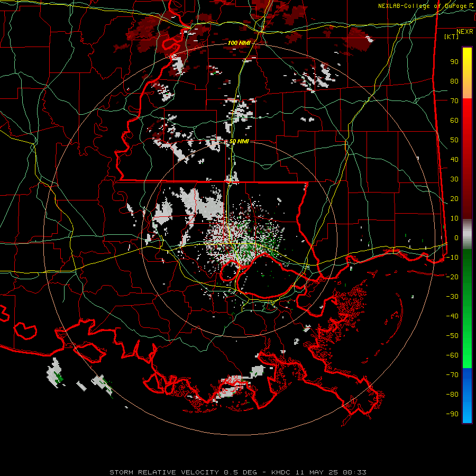Click the 40 value on the velocity scale

[x=454, y=160]
